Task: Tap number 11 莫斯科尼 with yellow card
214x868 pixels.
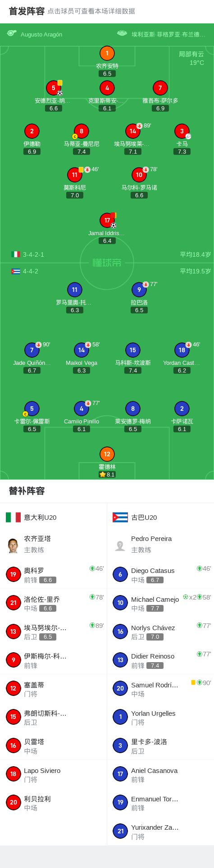Action: [x=75, y=175]
